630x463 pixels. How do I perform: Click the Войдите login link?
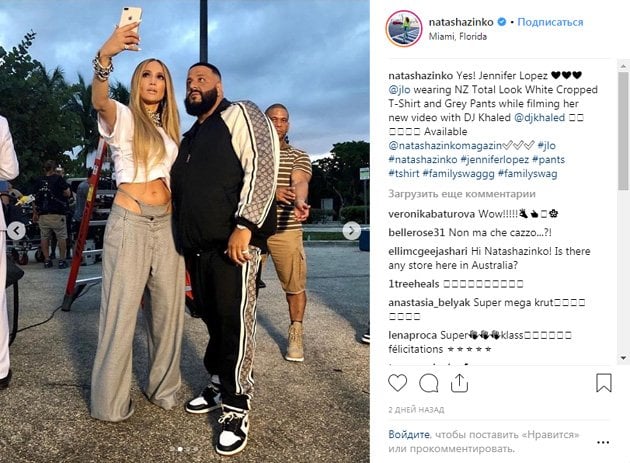coord(409,434)
